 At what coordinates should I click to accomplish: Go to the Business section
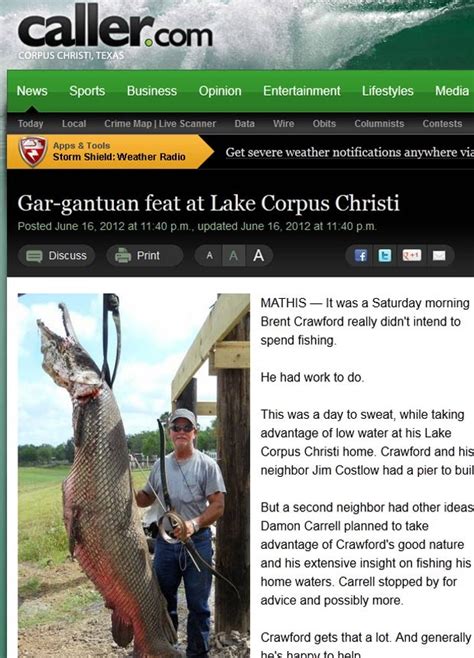152,91
